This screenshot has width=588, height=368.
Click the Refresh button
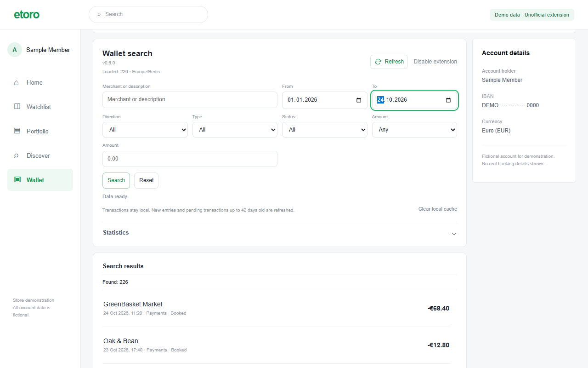tap(389, 62)
